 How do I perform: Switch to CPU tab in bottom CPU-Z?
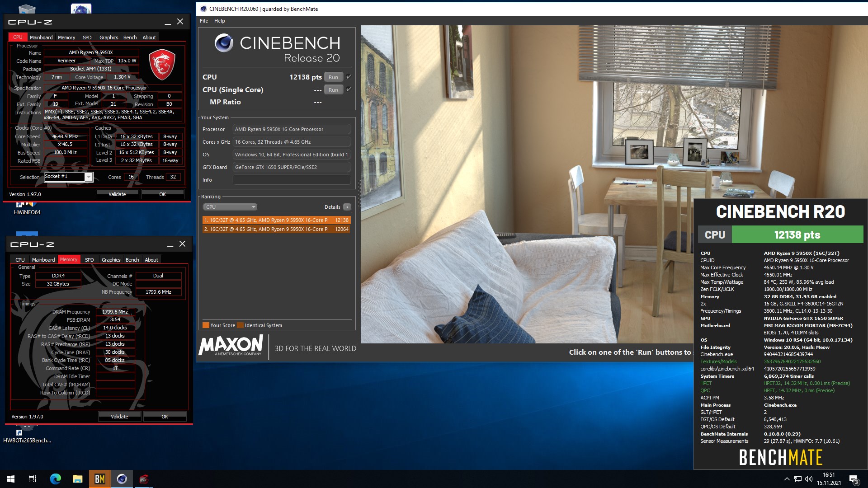[20, 260]
